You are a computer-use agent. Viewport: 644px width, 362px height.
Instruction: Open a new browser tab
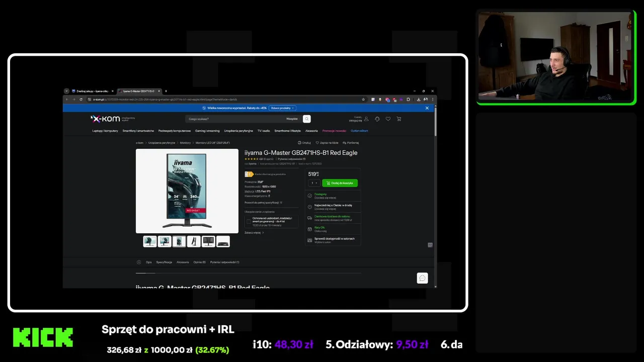click(x=166, y=91)
